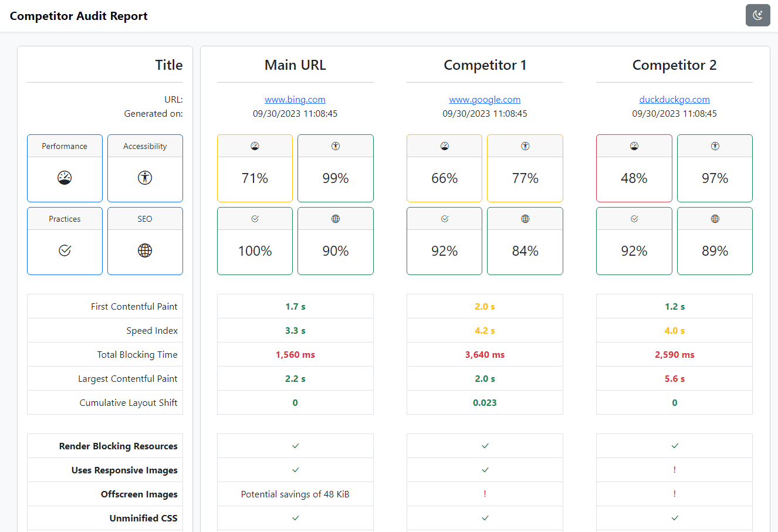Click the globe icon above Competitor 2 89%

tap(715, 219)
